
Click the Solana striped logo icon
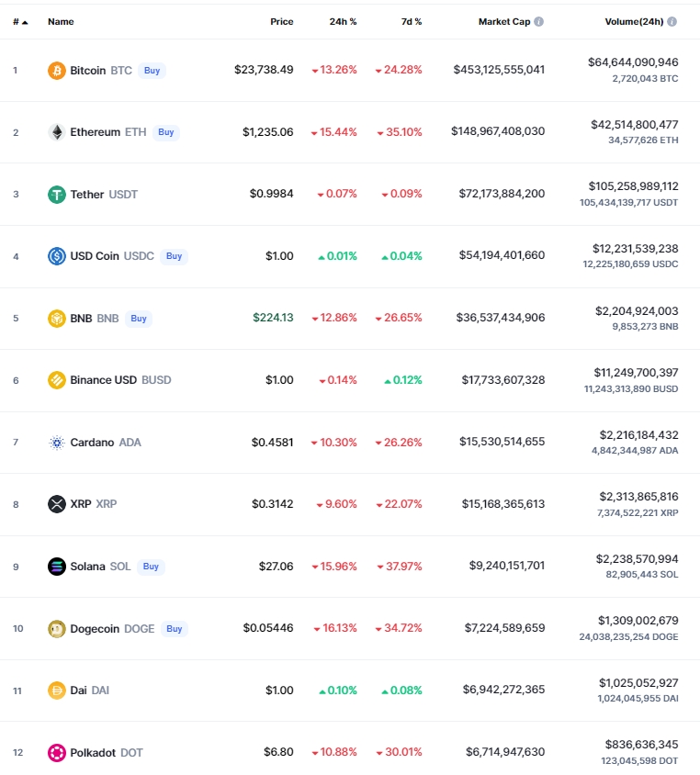(x=57, y=567)
